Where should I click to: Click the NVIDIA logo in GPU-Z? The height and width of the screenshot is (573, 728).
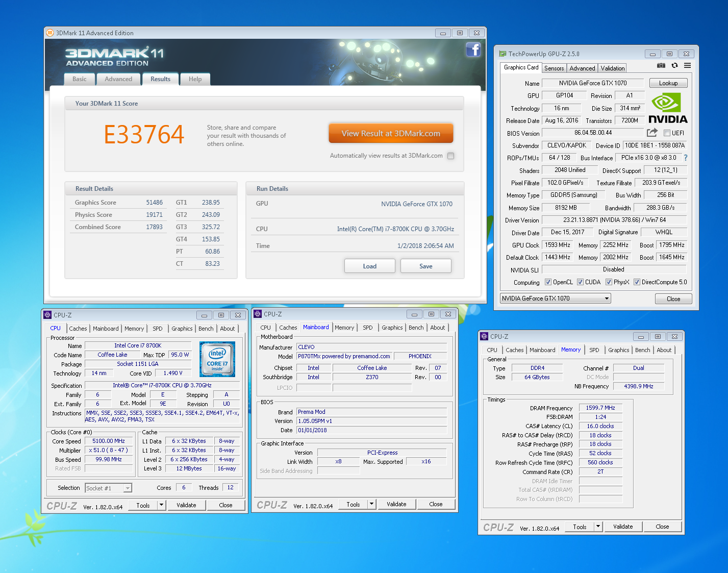click(x=668, y=108)
